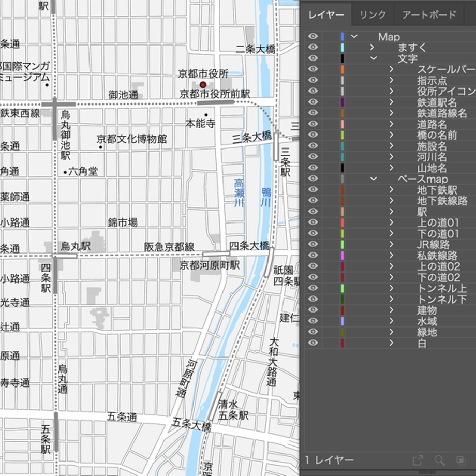Screen dimensions: 476x476
Task: Switch to the レイヤー tab
Action: [x=326, y=14]
